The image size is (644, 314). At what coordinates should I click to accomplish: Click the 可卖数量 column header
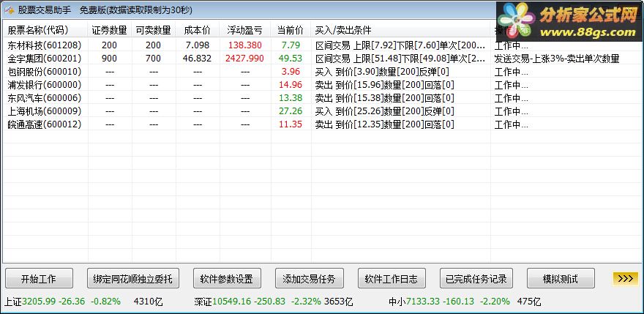[x=153, y=30]
